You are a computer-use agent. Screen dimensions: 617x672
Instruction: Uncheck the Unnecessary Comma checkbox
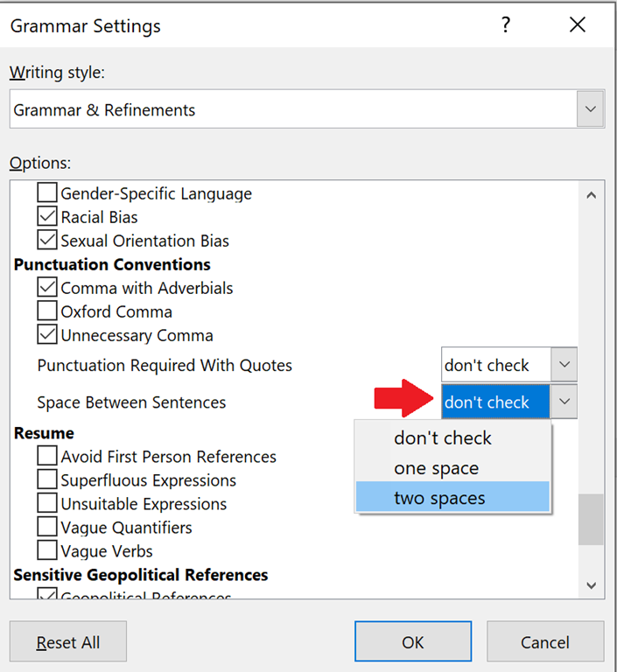tap(48, 335)
